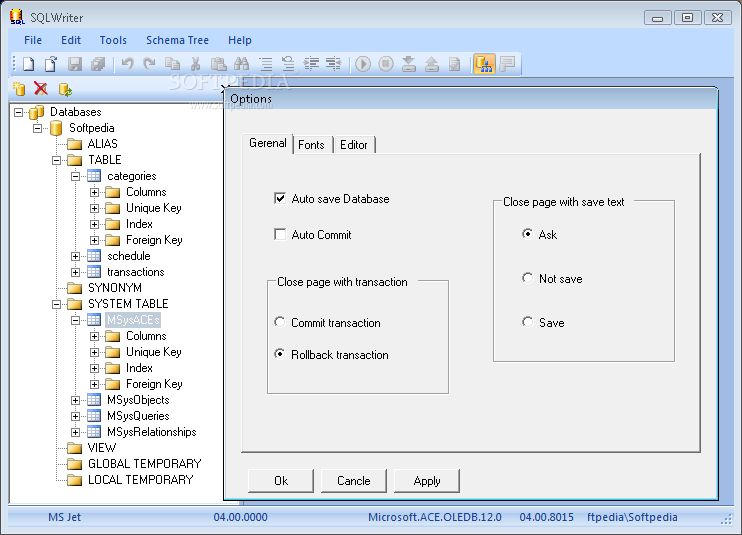742x535 pixels.
Task: Click the increase indent icon
Action: click(311, 64)
